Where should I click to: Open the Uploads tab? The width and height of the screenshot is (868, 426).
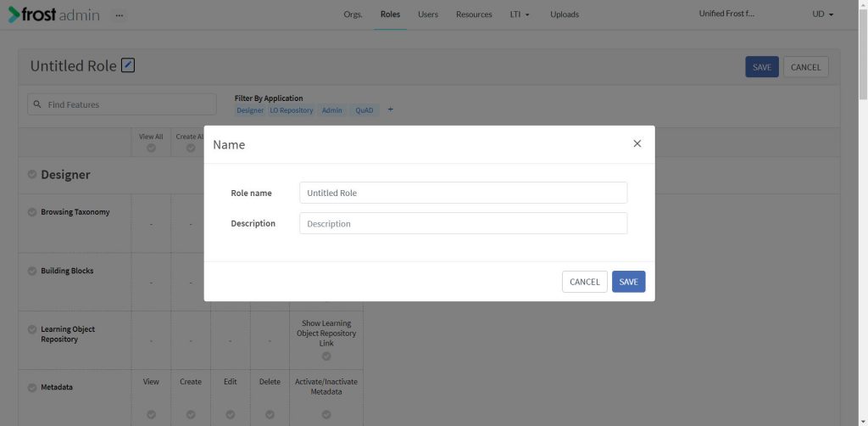click(x=565, y=14)
